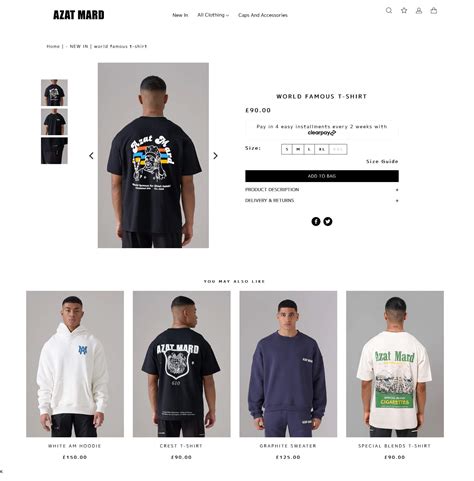
Task: Share product via Facebook icon
Action: 316,221
